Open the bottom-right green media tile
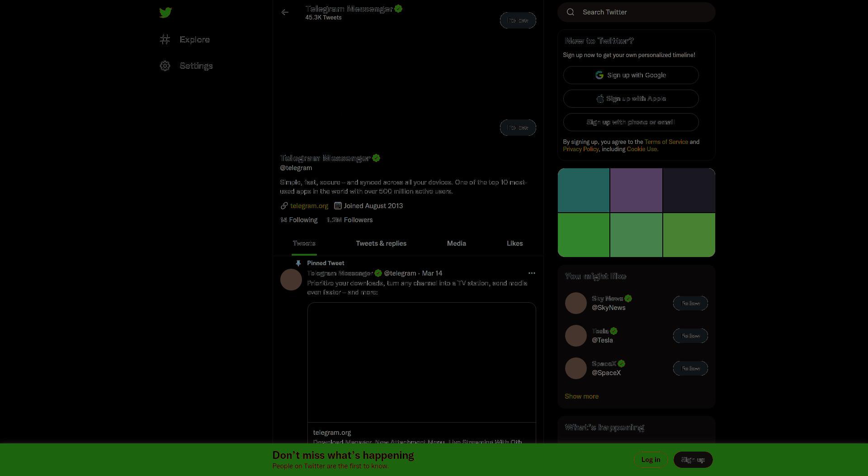This screenshot has height=476, width=868. pos(689,235)
